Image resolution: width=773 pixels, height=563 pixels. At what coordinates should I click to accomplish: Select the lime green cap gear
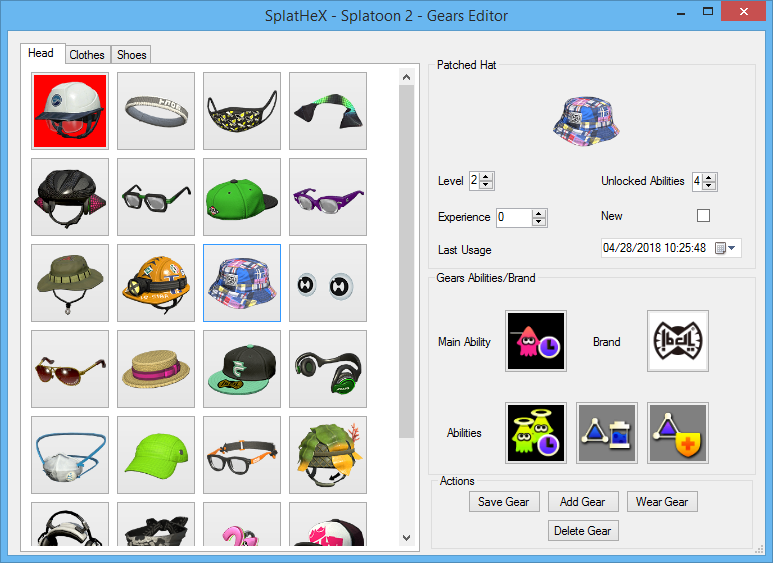[156, 455]
